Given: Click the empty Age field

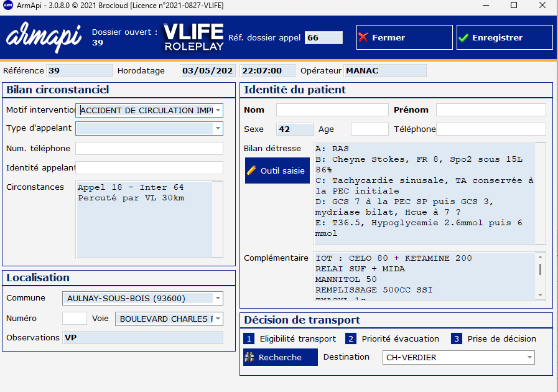Looking at the screenshot, I should pos(370,129).
